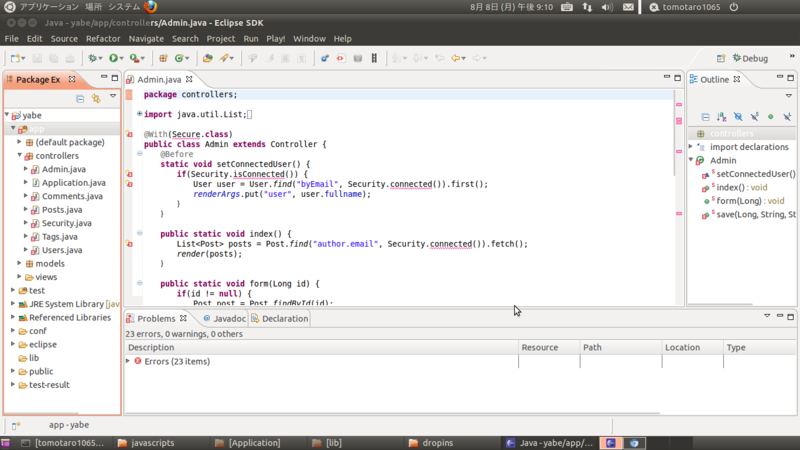Screen dimensions: 800x450
Task: Collapse the yabe project tree node
Action: (x=7, y=115)
